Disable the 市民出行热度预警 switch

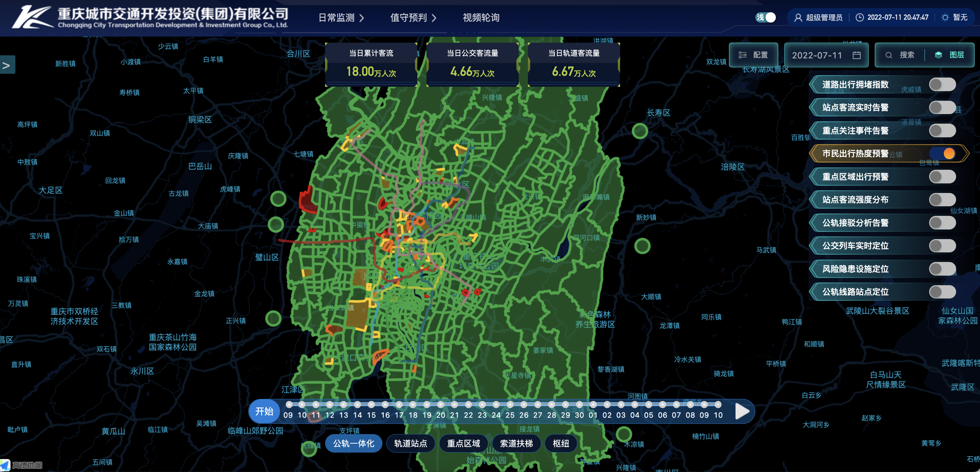(x=942, y=154)
